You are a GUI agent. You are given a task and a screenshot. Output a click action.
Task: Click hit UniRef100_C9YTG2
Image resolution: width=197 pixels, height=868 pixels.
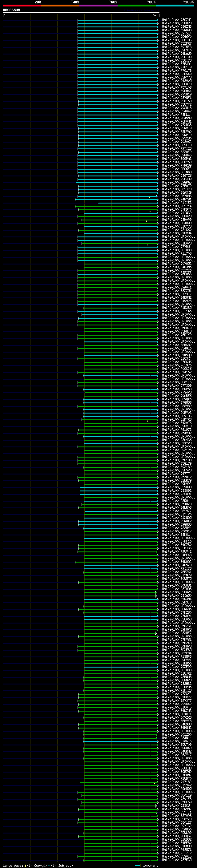coord(177,826)
